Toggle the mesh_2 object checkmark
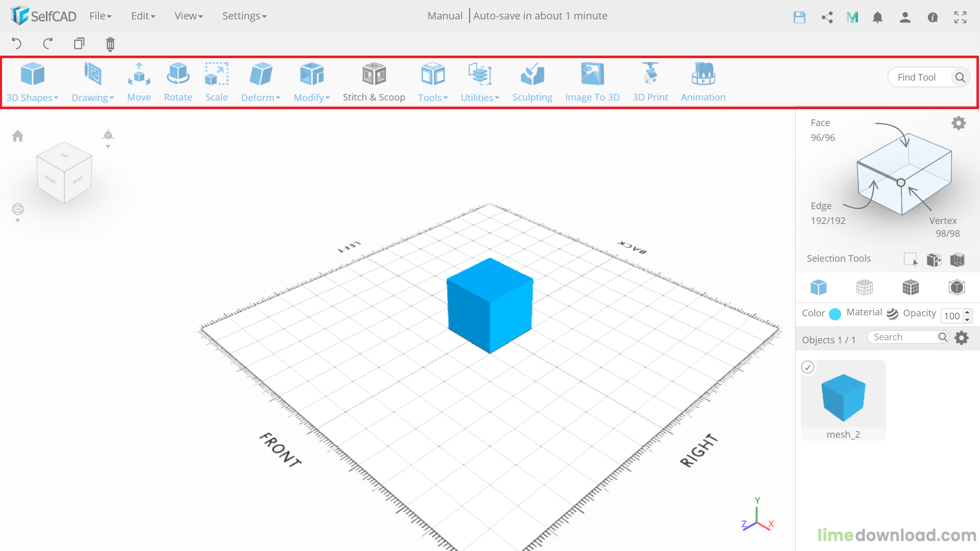The height and width of the screenshot is (551, 980). pyautogui.click(x=807, y=367)
